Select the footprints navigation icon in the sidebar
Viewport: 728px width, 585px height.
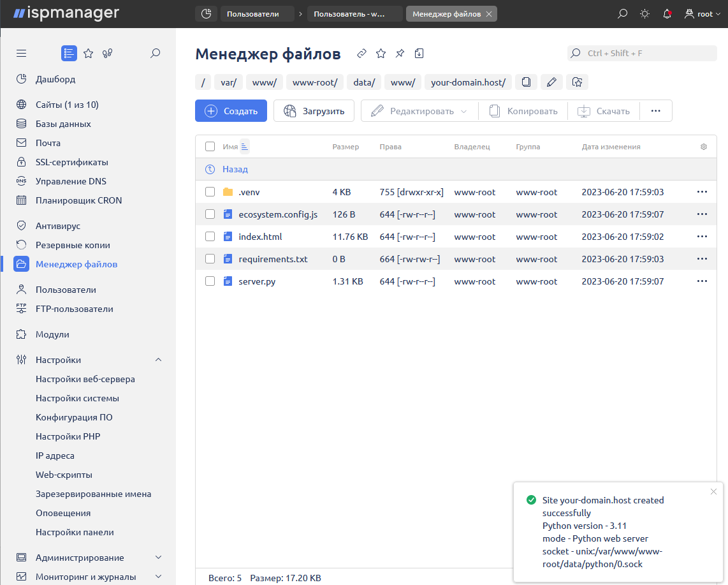coord(107,54)
